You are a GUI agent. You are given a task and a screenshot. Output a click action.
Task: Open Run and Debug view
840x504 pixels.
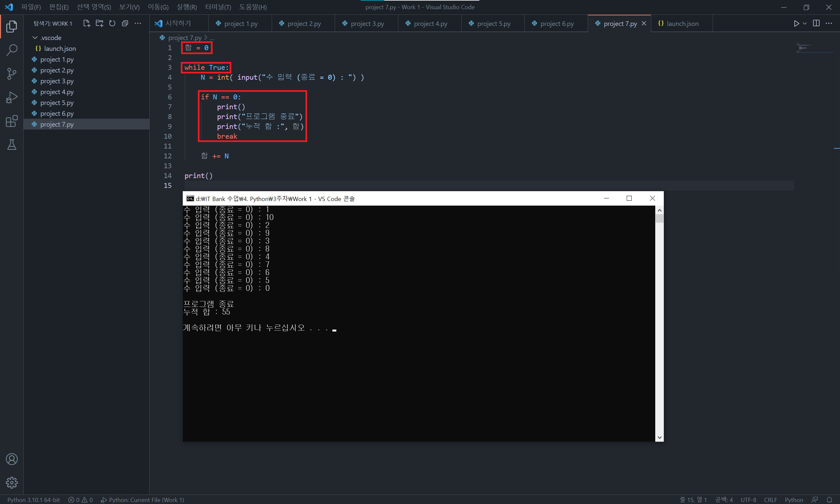11,97
